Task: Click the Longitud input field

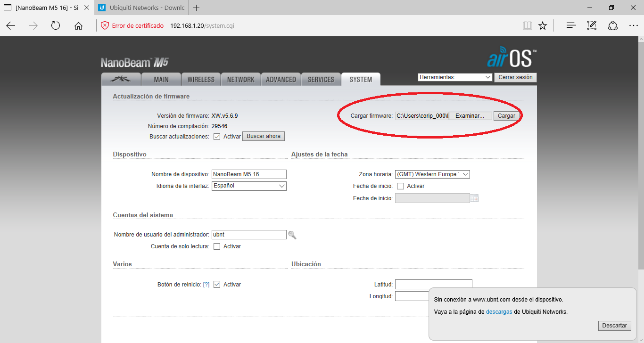Action: point(412,296)
